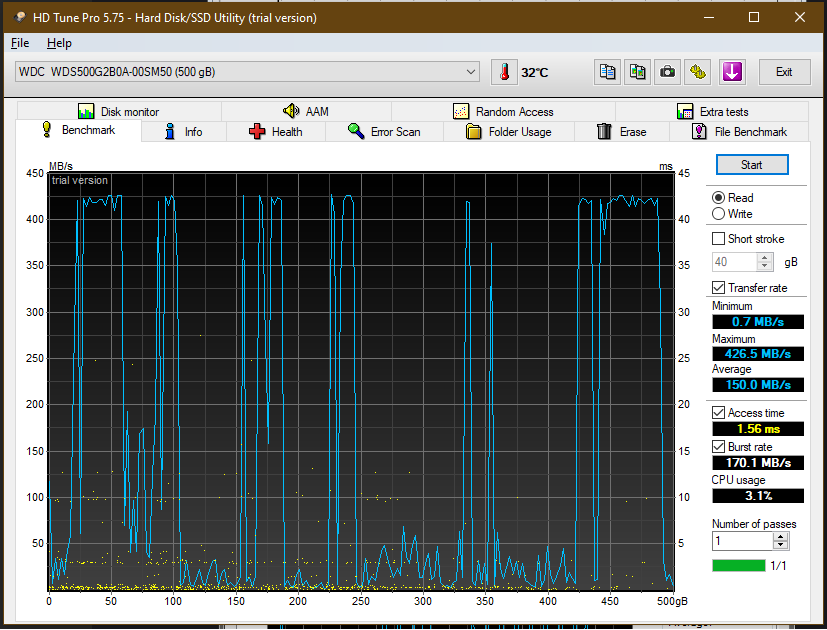Viewport: 827px width, 630px height.
Task: Open the AAM tab
Action: [306, 111]
